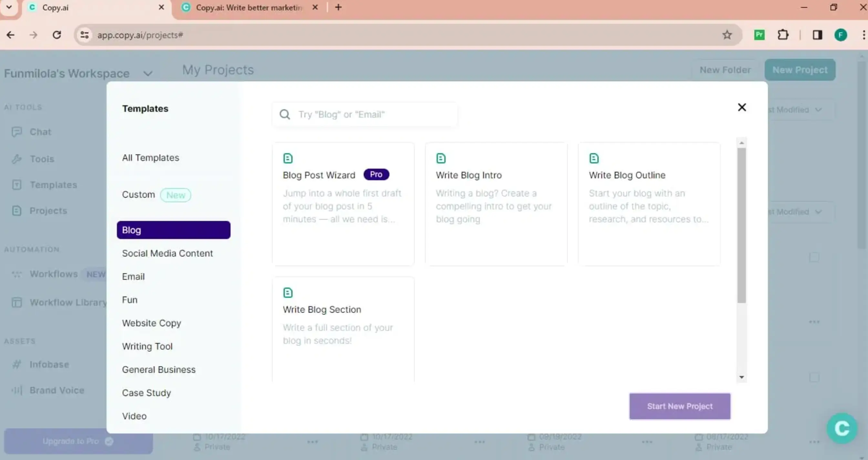868x460 pixels.
Task: Choose the Write Blog Outline template title
Action: pyautogui.click(x=627, y=175)
